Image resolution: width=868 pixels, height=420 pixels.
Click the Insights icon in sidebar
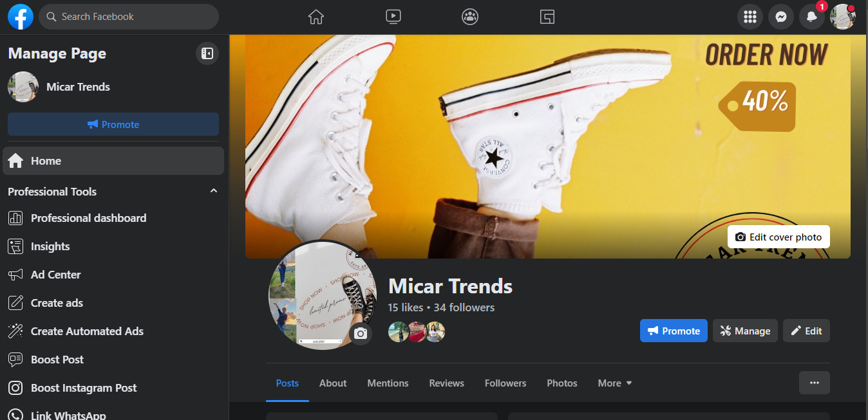15,246
